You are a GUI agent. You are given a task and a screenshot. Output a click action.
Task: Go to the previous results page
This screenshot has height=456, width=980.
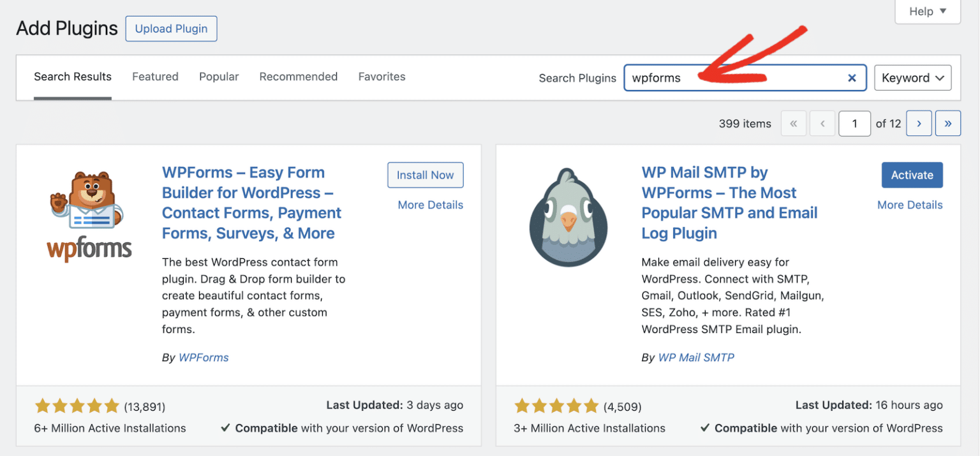tap(822, 123)
